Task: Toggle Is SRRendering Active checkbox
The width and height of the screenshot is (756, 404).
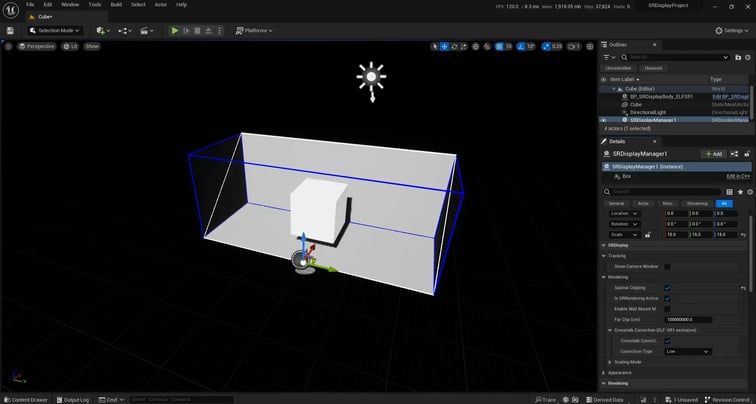Action: (x=667, y=298)
